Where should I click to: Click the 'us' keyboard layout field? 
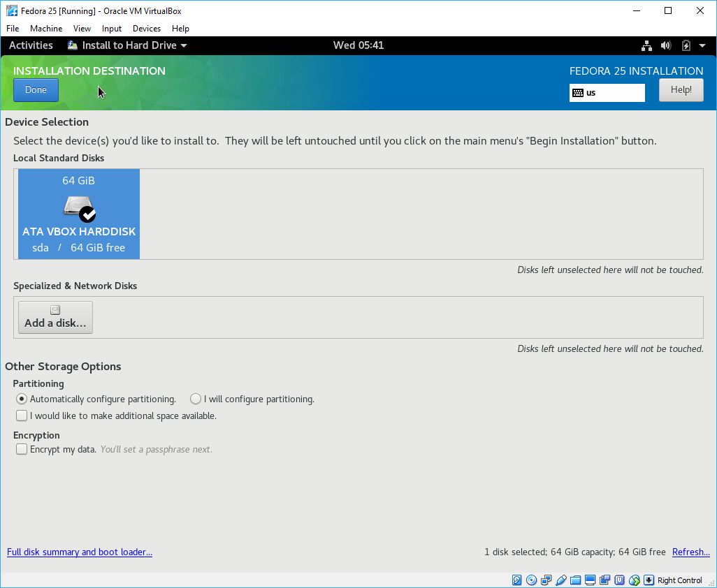607,93
